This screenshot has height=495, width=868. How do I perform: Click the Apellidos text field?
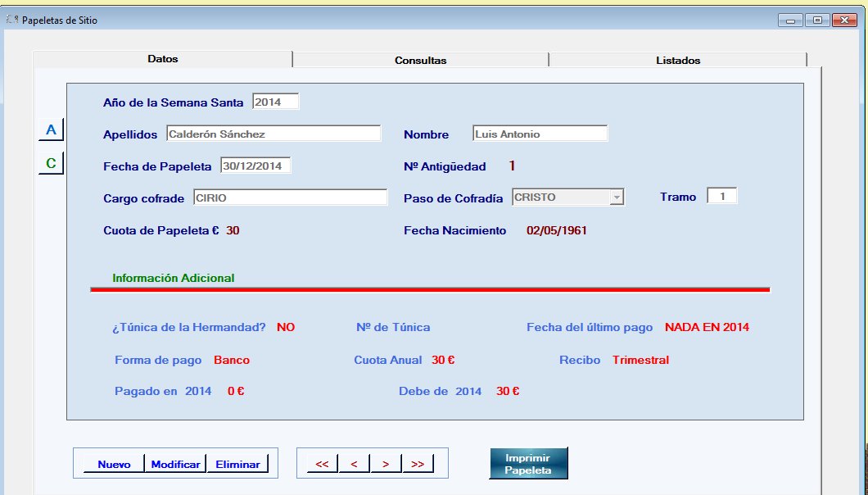[x=274, y=134]
